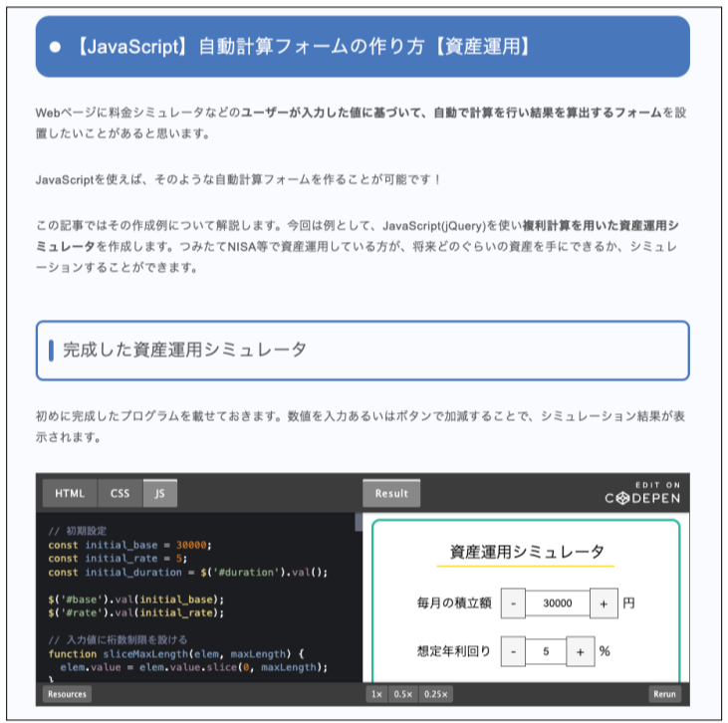Decrease expected annual yield with minus button

pos(513,651)
